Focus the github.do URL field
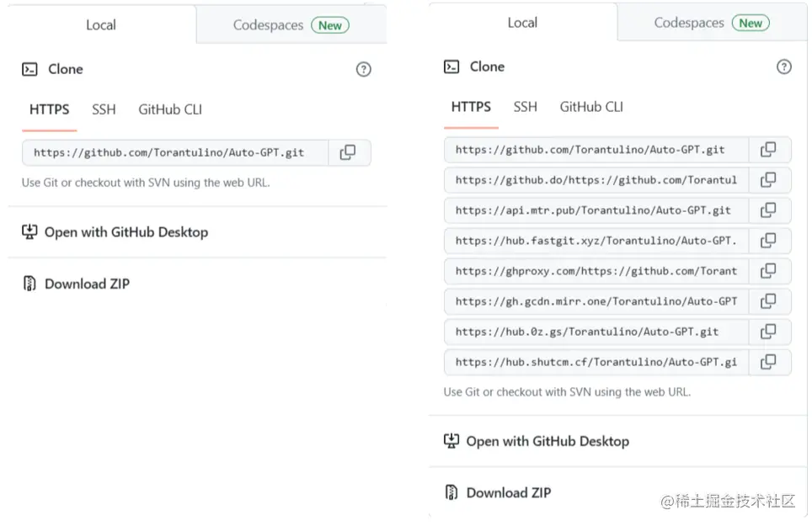 [x=596, y=180]
